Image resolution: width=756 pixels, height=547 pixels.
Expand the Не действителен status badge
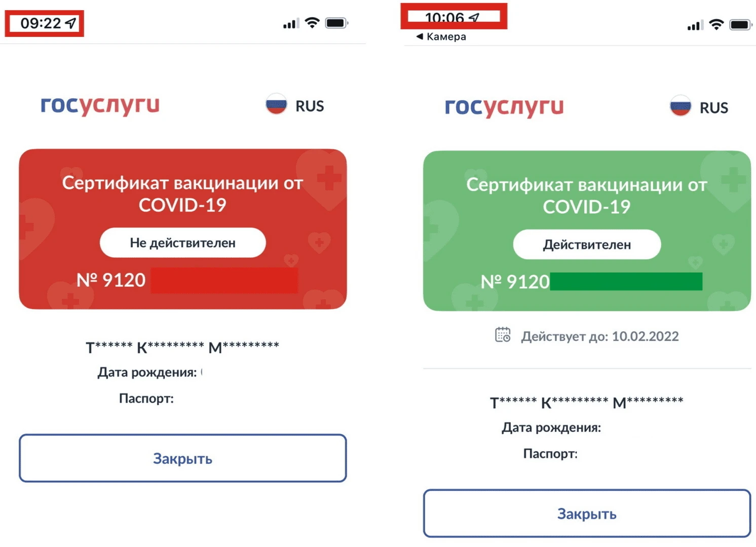click(x=183, y=243)
